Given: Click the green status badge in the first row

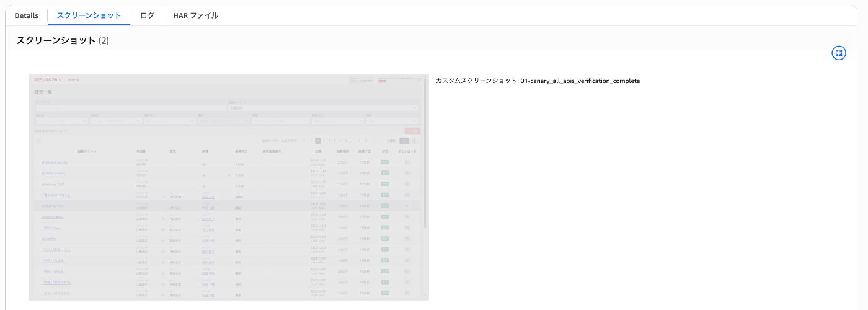Looking at the screenshot, I should tap(385, 162).
